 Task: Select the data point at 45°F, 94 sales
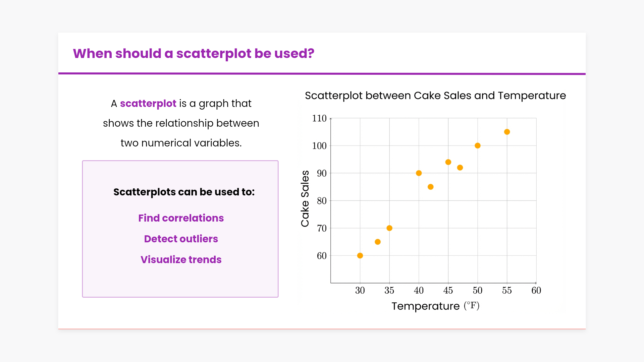(448, 162)
